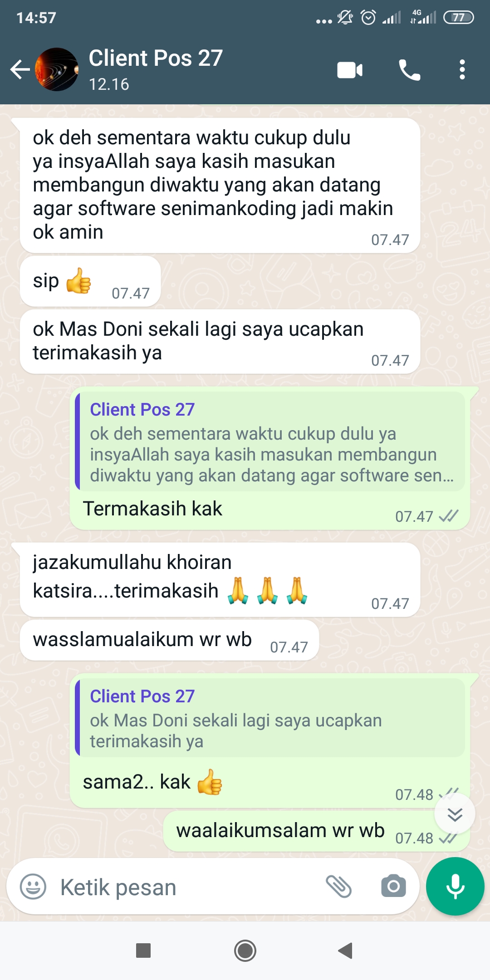Start a video call with Client Pos 27
Image resolution: width=490 pixels, height=980 pixels.
coord(350,70)
